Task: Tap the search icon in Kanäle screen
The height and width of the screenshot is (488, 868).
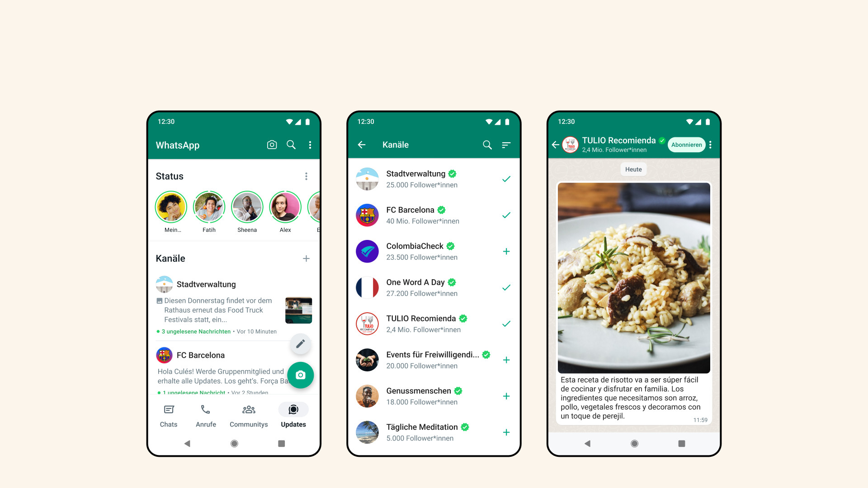Action: (x=488, y=145)
